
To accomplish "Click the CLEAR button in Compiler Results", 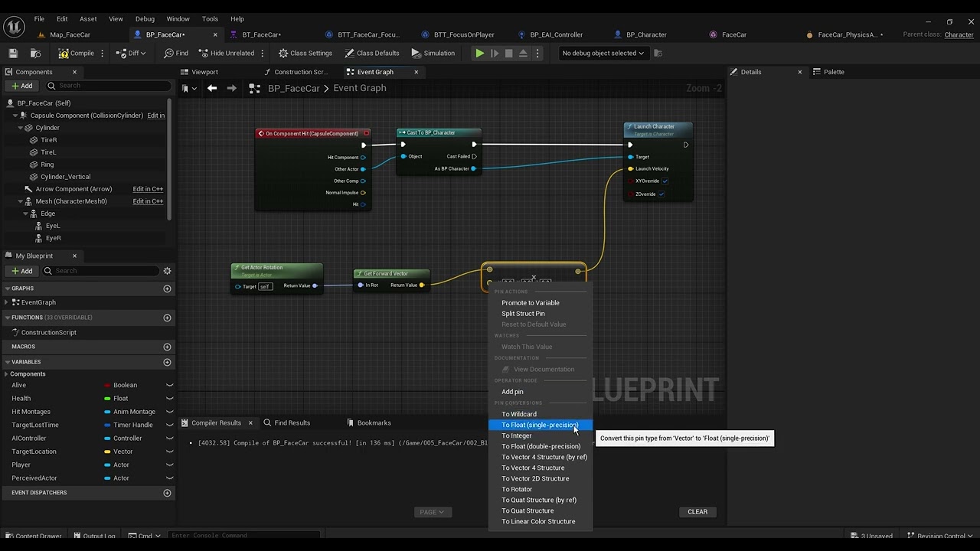I will pos(697,512).
